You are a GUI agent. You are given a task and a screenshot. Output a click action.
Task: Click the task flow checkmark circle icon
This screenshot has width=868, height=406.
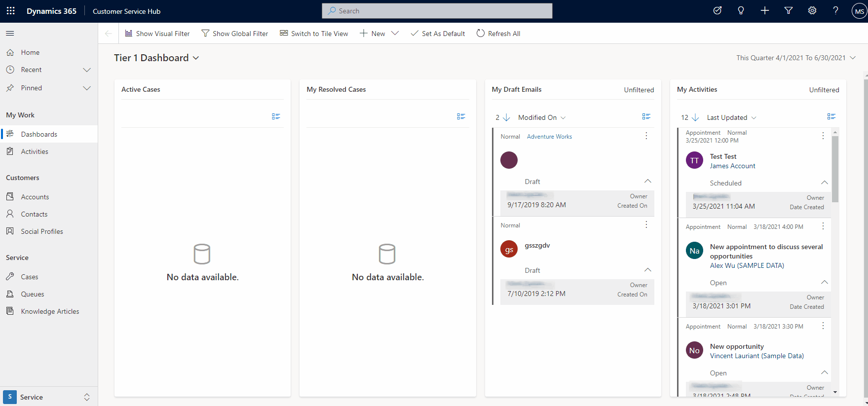click(x=717, y=11)
